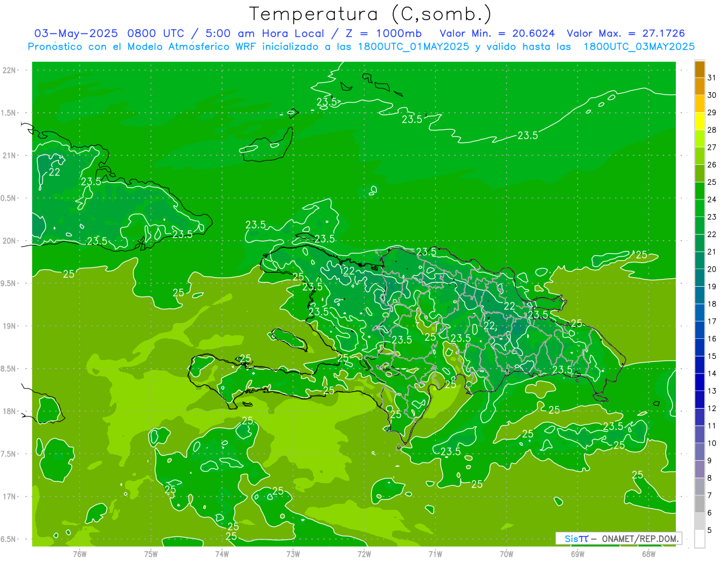Click the 68W longitude axis label
This screenshot has height=562, width=728.
649,554
